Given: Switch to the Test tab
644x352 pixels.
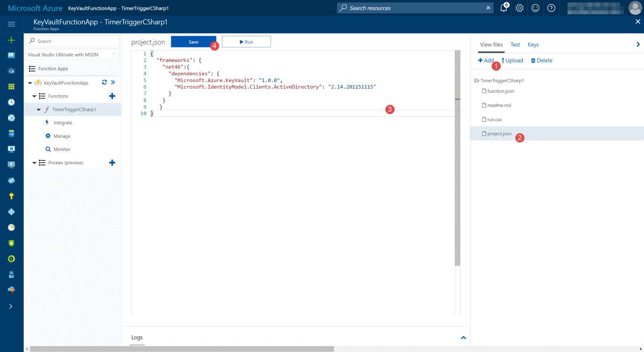Looking at the screenshot, I should pos(515,45).
